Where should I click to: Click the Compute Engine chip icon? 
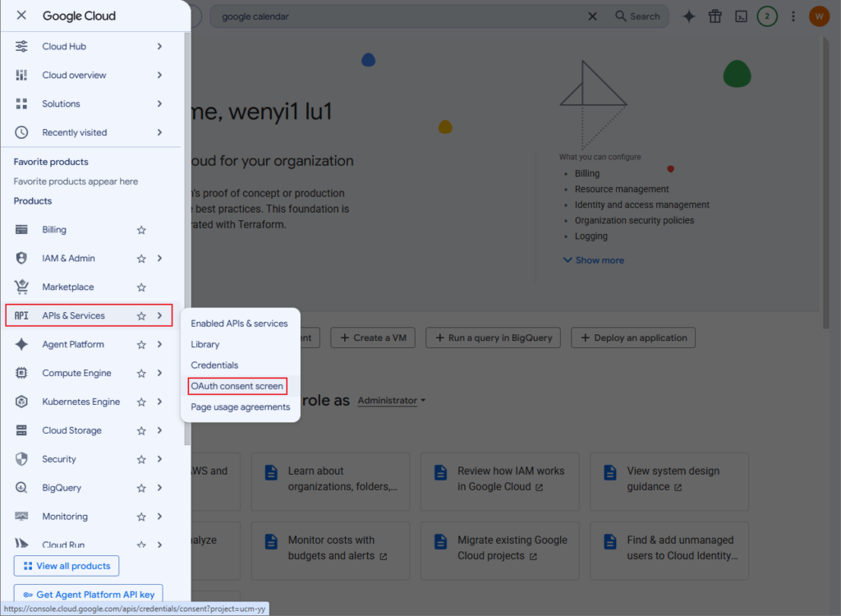pyautogui.click(x=21, y=373)
